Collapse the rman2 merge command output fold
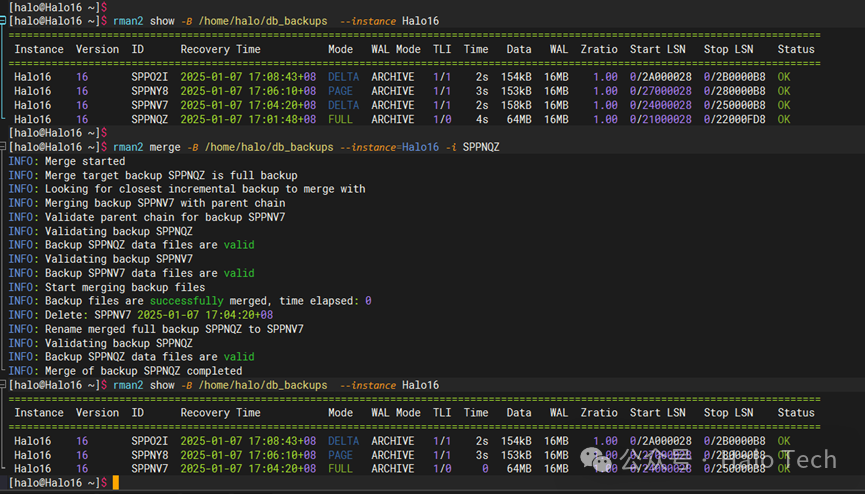 pos(3,147)
